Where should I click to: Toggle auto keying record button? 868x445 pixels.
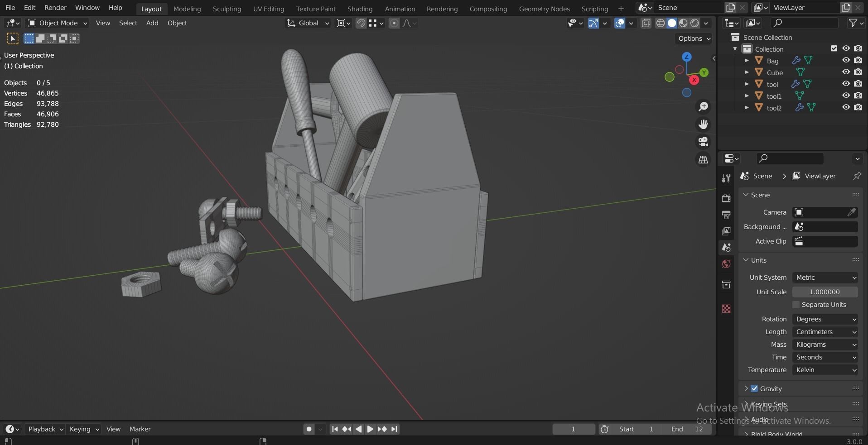pos(309,429)
